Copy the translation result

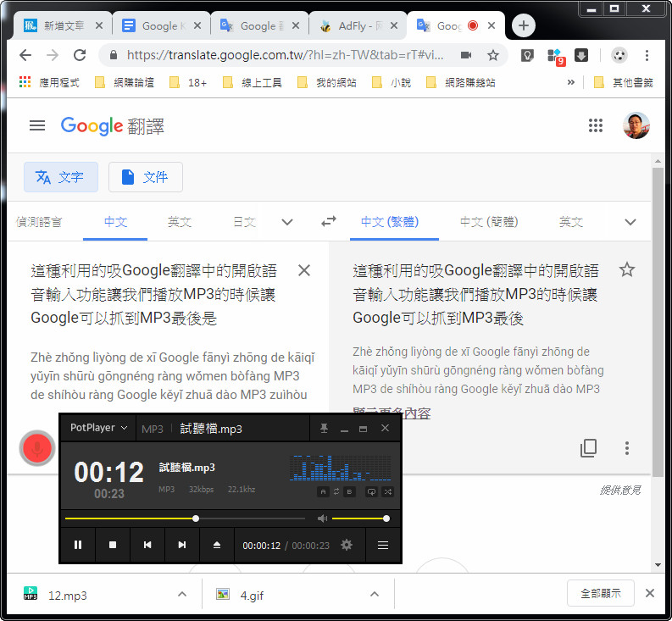(588, 448)
